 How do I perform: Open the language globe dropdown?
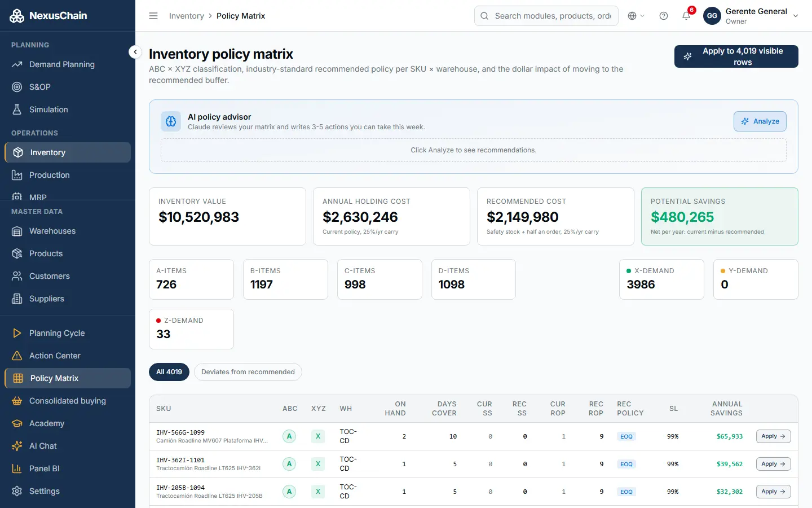click(x=636, y=16)
